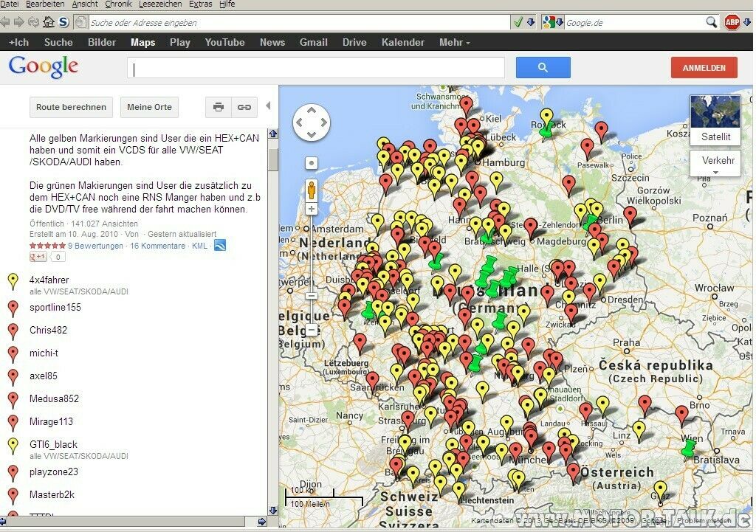Image resolution: width=756 pixels, height=532 pixels.
Task: Focus the browser address bar
Action: 300,23
